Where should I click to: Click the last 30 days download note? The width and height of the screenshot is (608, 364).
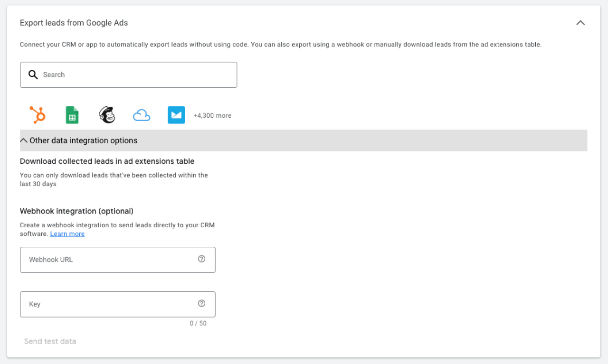(114, 179)
